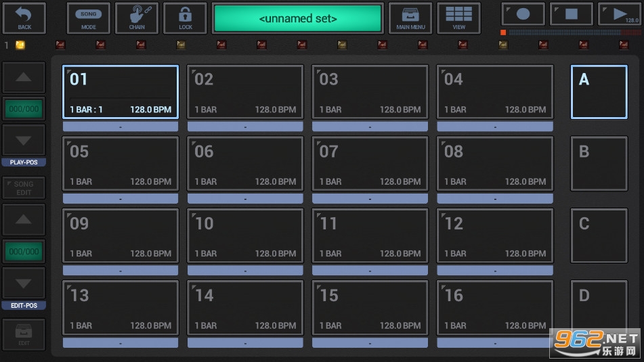
Task: Select pattern pad 08
Action: pyautogui.click(x=495, y=164)
